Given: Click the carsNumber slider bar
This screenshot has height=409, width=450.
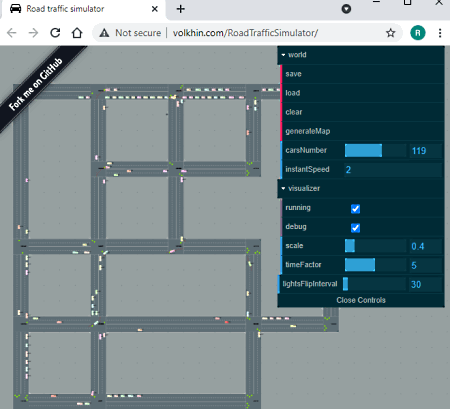Looking at the screenshot, I should pyautogui.click(x=375, y=151).
